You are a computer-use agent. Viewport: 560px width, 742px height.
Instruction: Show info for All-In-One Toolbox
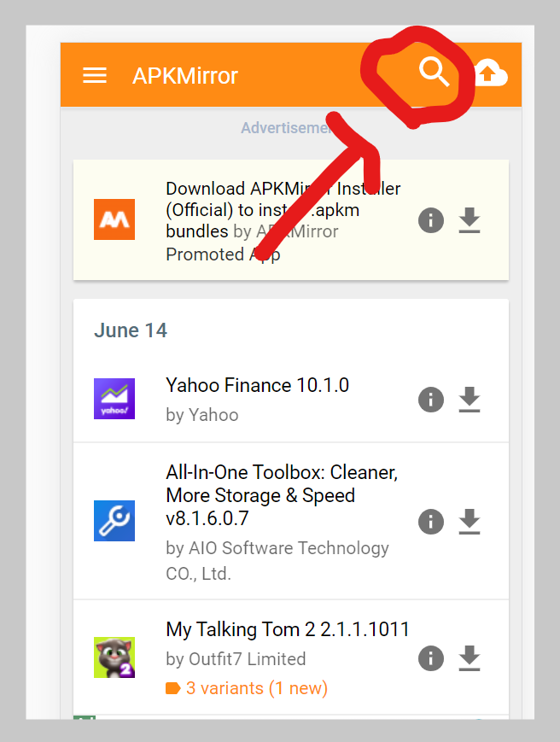click(431, 522)
